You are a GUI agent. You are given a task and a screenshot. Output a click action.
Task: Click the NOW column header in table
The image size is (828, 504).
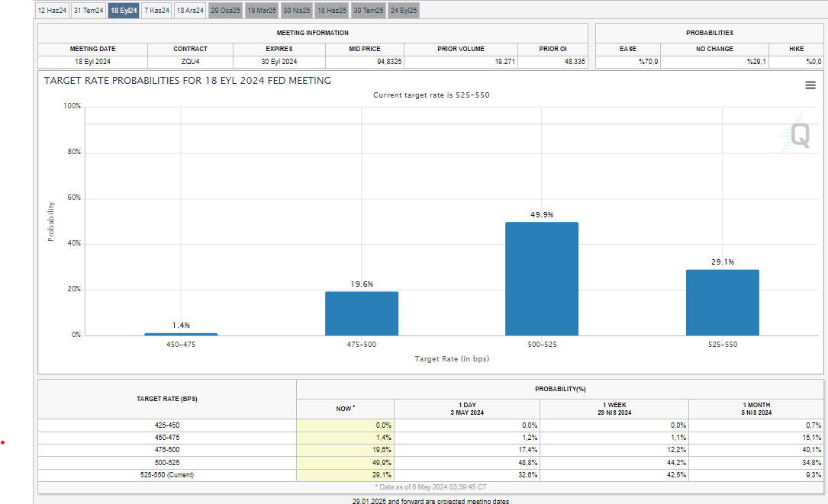(x=345, y=409)
